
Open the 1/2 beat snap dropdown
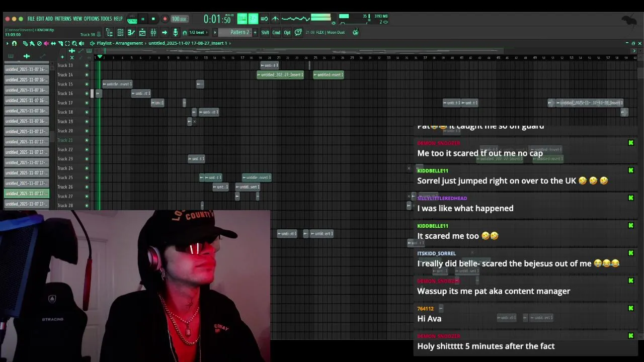tap(198, 32)
